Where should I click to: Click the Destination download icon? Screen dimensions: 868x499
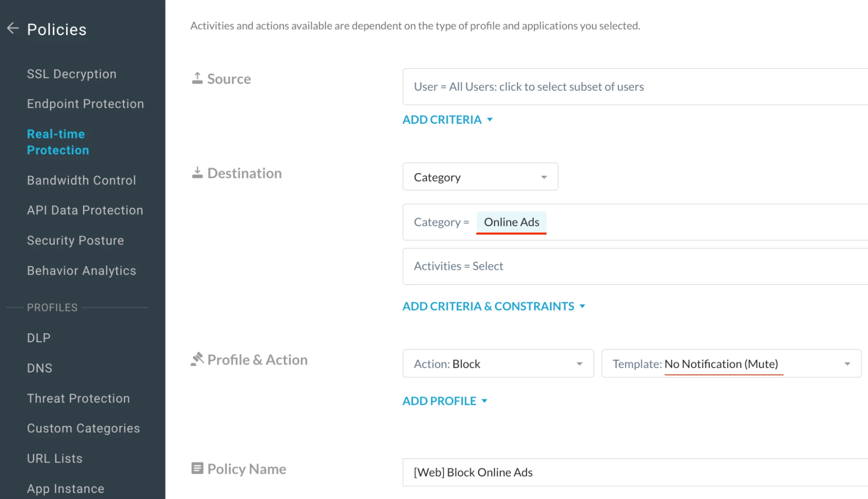pyautogui.click(x=197, y=173)
